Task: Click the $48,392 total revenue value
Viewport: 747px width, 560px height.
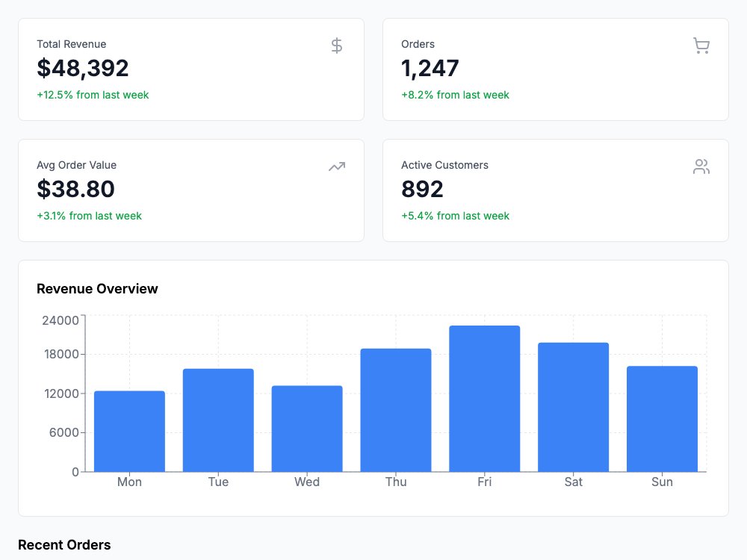Action: pos(83,68)
